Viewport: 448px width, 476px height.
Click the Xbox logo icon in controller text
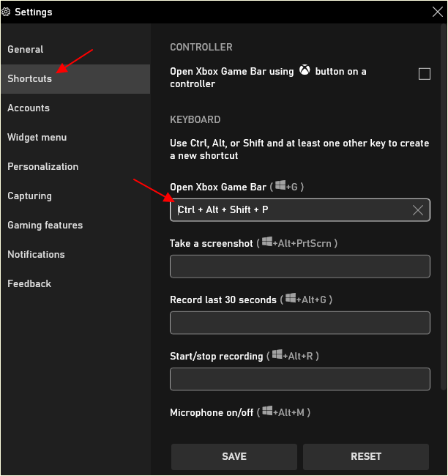pos(305,70)
